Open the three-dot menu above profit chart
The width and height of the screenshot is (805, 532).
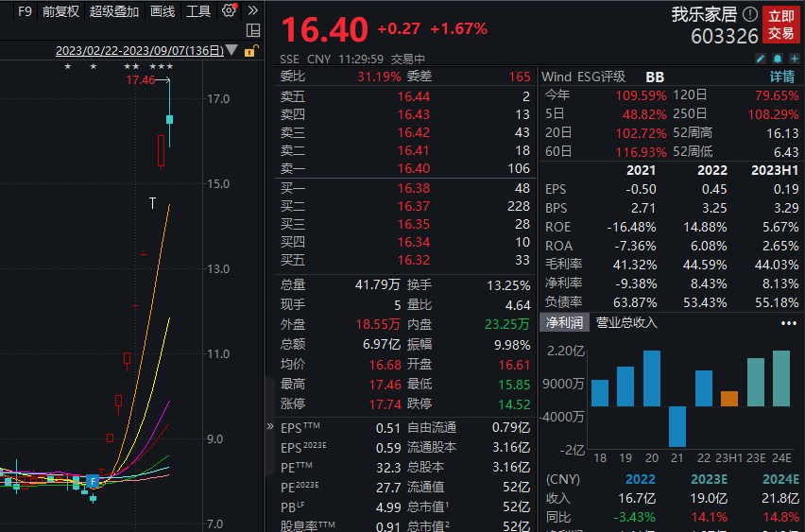coord(789,323)
